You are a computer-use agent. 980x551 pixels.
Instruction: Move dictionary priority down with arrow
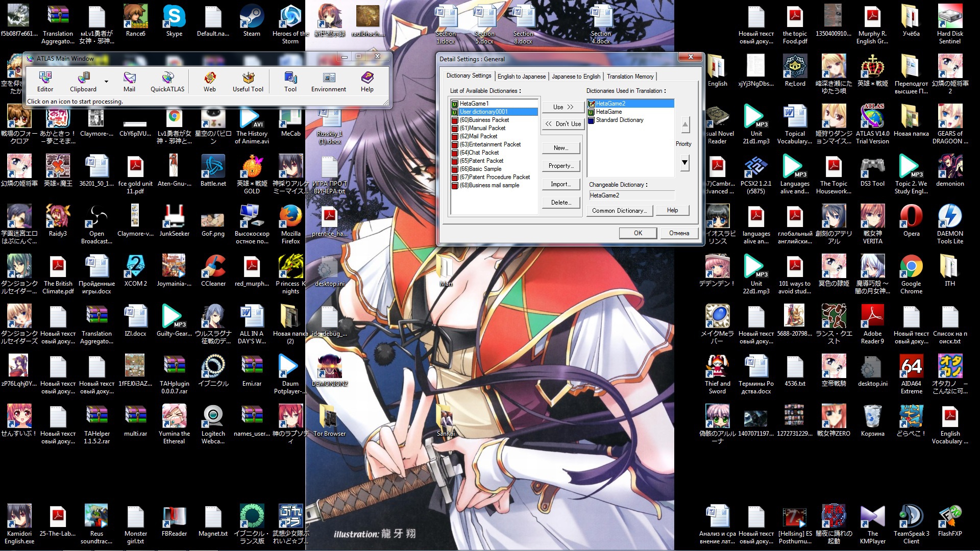684,163
